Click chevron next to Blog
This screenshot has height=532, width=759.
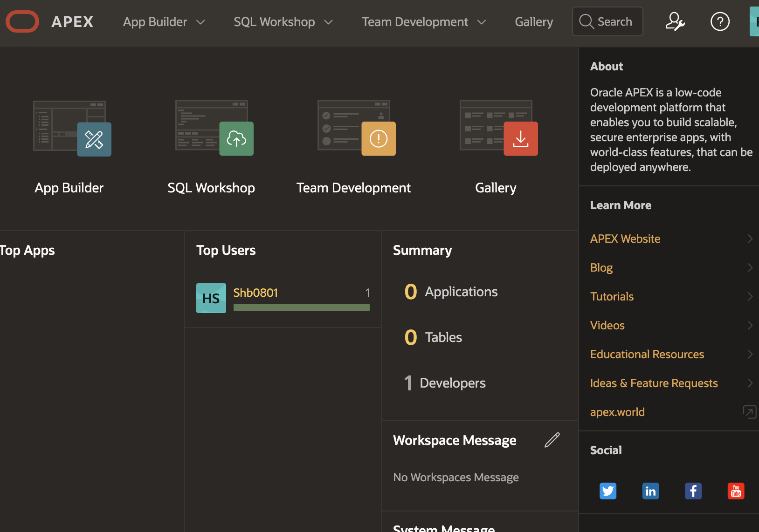[750, 267]
